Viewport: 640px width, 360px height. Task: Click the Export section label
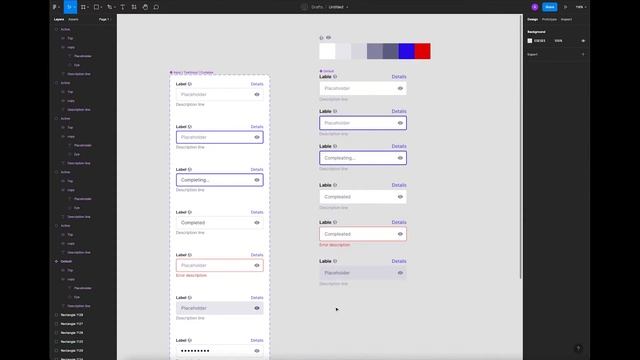(x=532, y=54)
